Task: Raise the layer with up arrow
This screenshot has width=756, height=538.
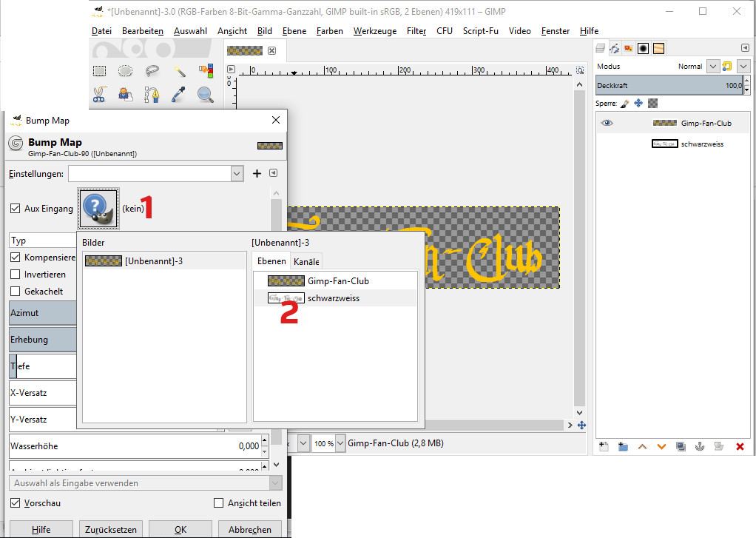Action: coord(642,447)
